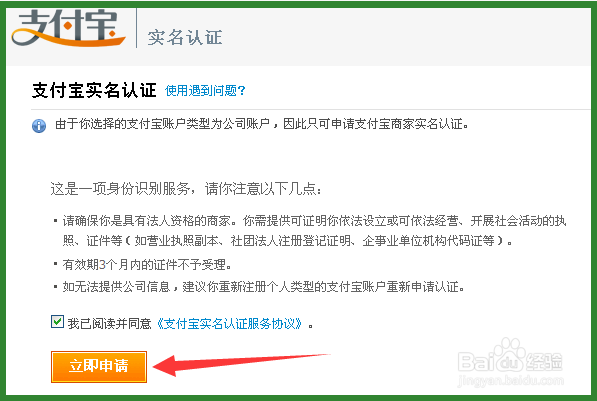
Task: Open the 使用遇到问题? help link
Action: coord(205,91)
